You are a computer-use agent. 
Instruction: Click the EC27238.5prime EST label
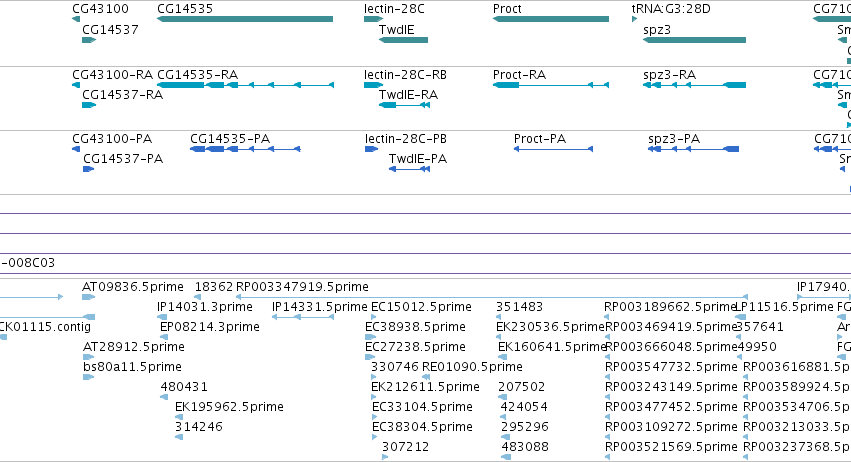(x=416, y=346)
